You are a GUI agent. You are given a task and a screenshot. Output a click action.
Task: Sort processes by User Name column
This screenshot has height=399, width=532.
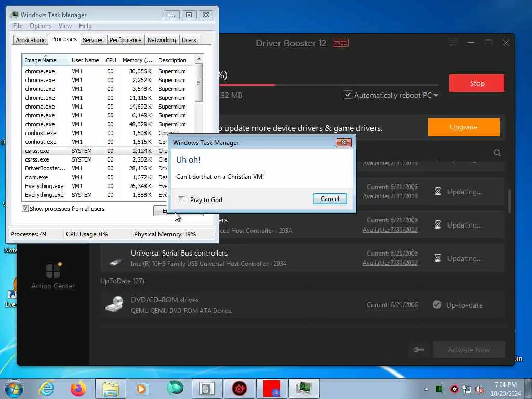tap(85, 60)
